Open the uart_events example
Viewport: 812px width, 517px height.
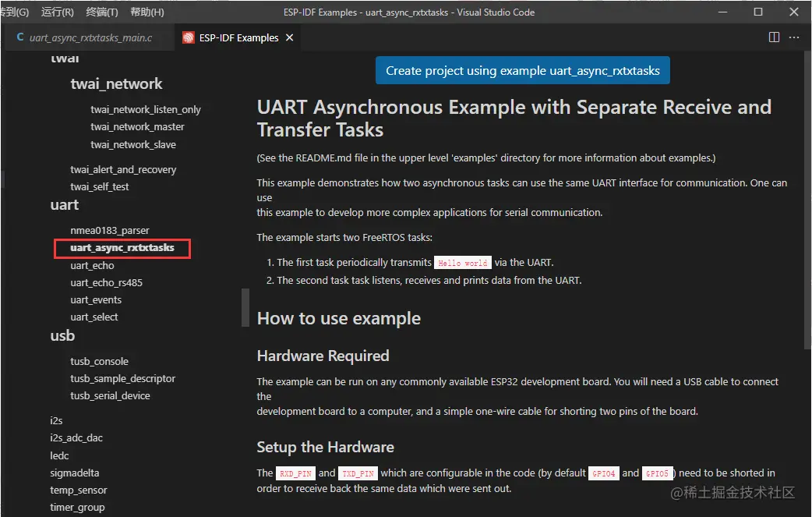pos(96,300)
